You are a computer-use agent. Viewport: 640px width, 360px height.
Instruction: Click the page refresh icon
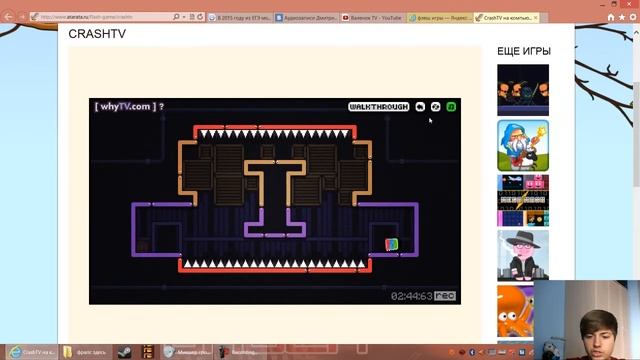(200, 17)
